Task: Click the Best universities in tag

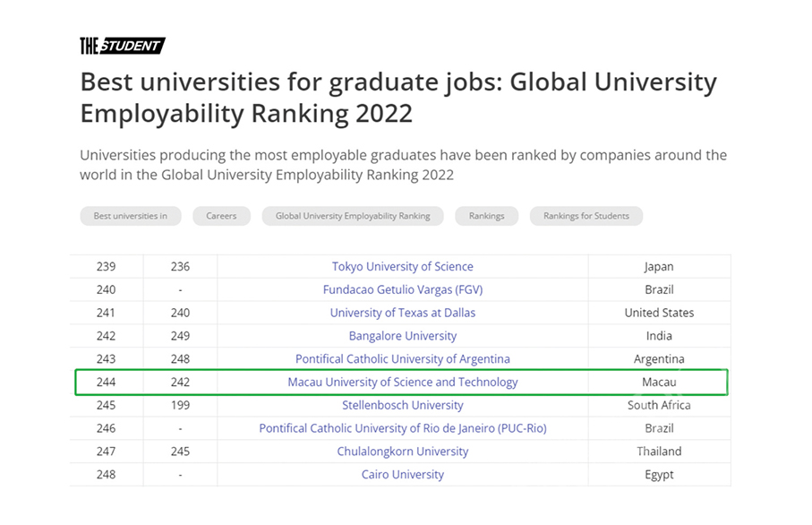Action: (130, 216)
